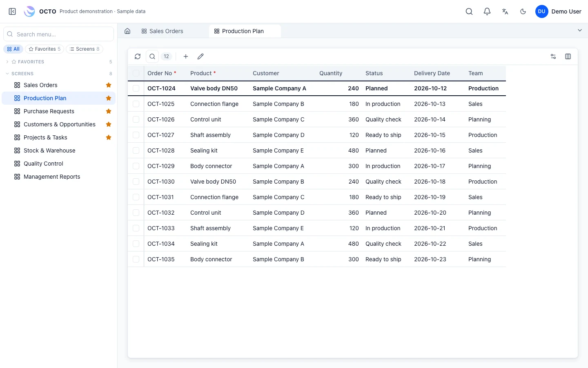The height and width of the screenshot is (368, 588).
Task: Check the row OCT-1031 checkbox
Action: click(136, 197)
